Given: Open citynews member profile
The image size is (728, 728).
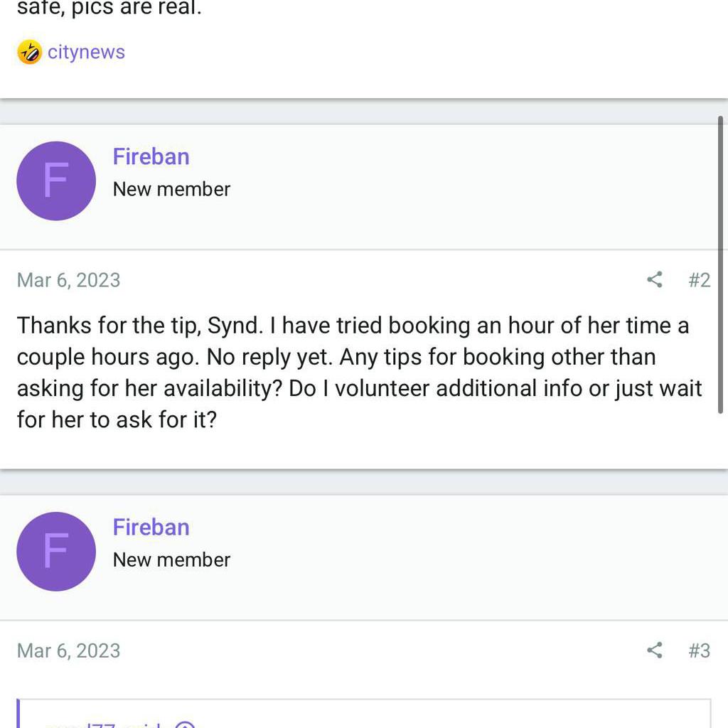Looking at the screenshot, I should tap(86, 52).
